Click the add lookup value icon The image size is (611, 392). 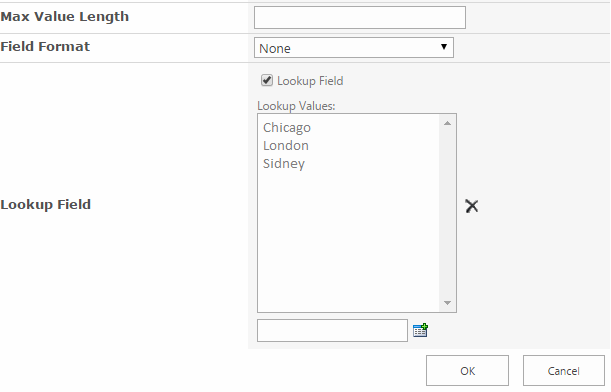tap(420, 330)
